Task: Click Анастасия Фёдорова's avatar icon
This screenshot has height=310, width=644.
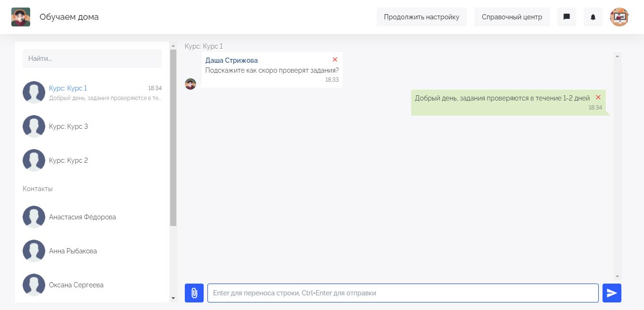Action: (34, 217)
